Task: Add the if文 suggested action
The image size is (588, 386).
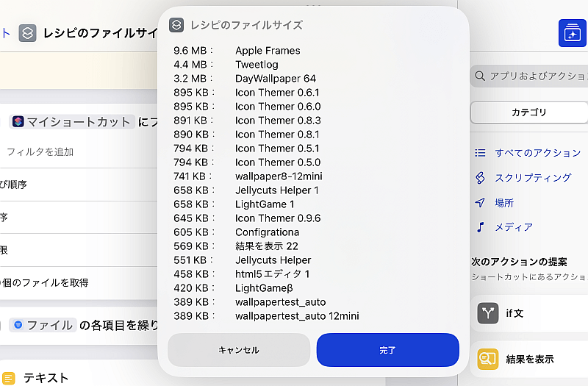Action: pos(528,313)
